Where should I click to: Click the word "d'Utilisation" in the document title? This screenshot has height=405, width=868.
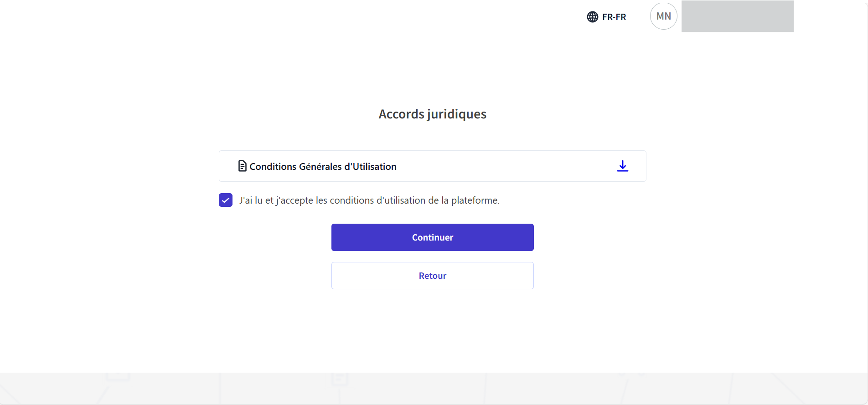point(370,167)
